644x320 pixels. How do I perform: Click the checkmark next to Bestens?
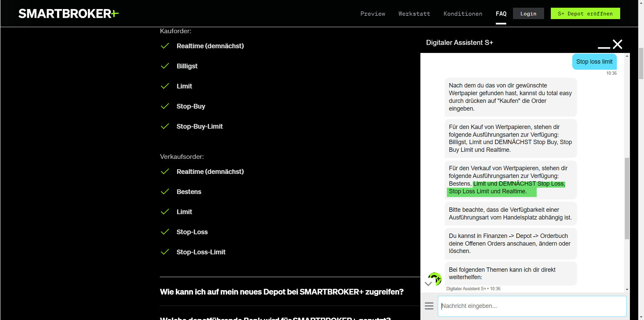click(x=165, y=192)
